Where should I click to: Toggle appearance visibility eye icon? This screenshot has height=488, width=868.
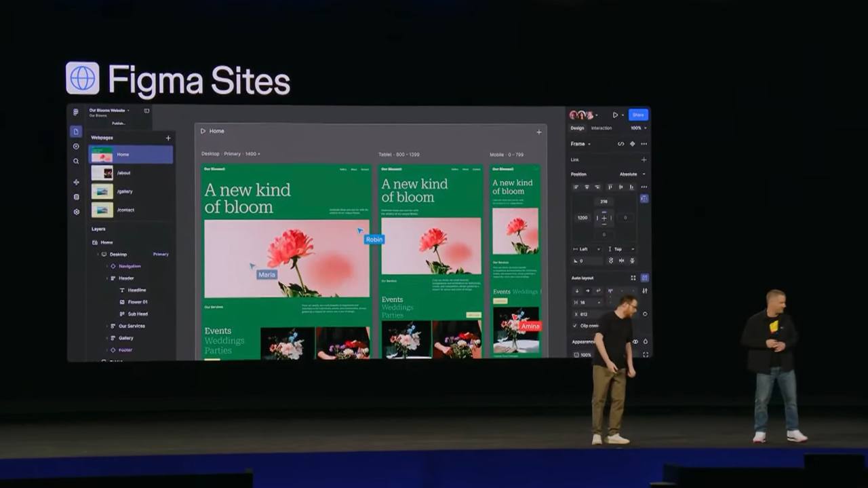(635, 341)
